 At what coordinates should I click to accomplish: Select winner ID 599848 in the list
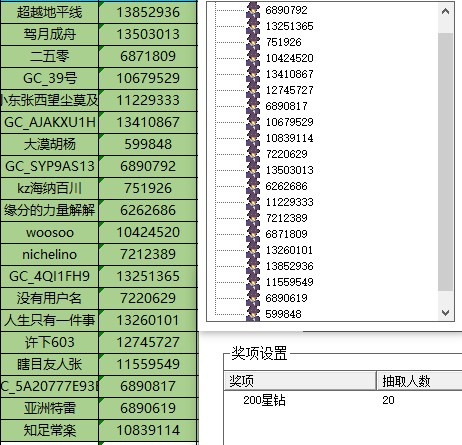[x=283, y=314]
